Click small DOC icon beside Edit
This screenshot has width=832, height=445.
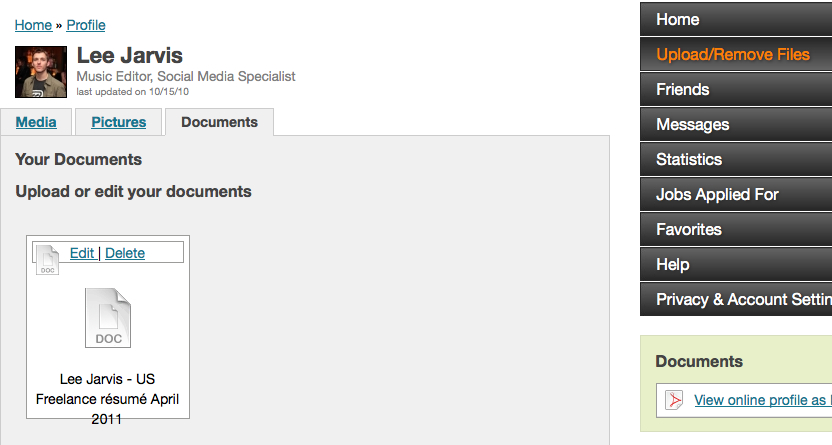click(x=47, y=259)
